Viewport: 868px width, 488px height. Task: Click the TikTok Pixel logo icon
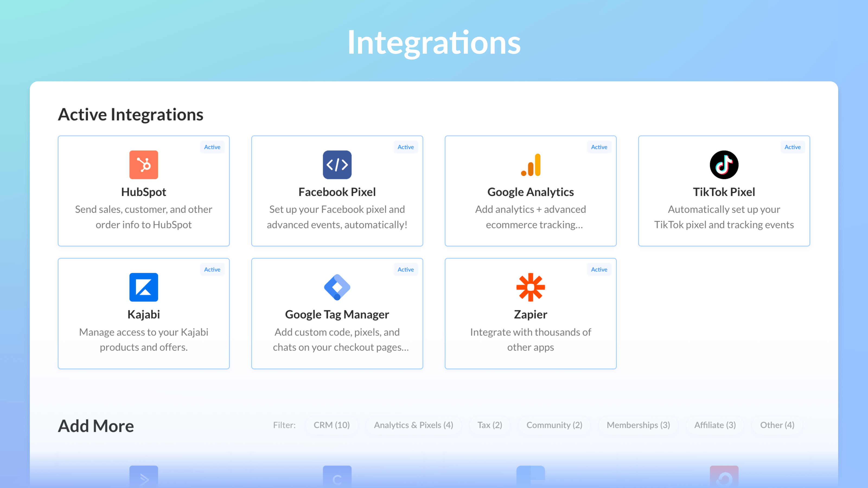724,165
